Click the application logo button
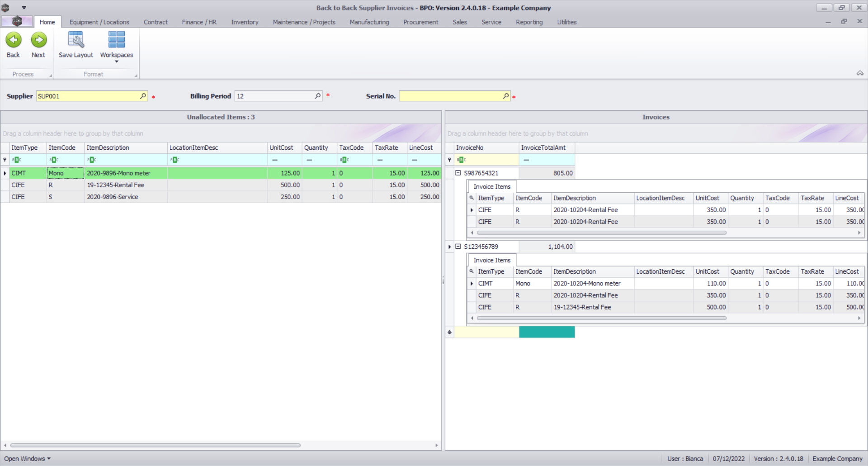 click(x=17, y=21)
